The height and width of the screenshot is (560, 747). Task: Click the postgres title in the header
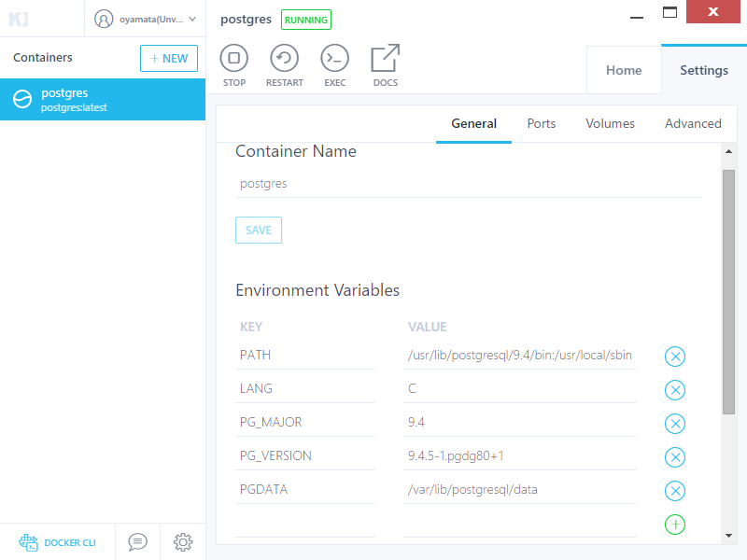click(x=246, y=20)
